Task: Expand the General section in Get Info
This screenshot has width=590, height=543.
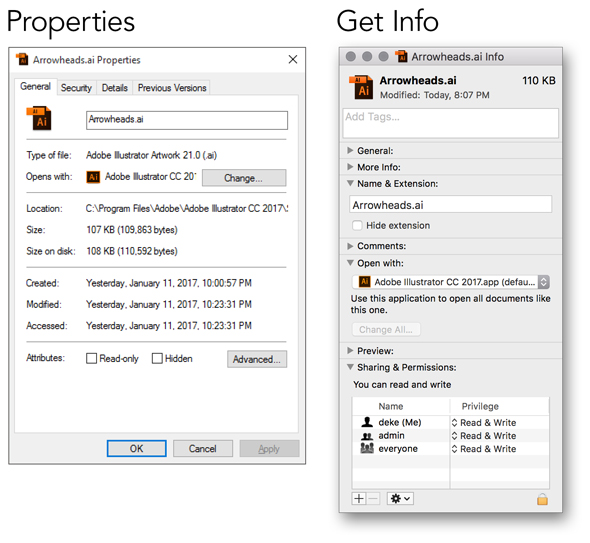Action: point(350,151)
